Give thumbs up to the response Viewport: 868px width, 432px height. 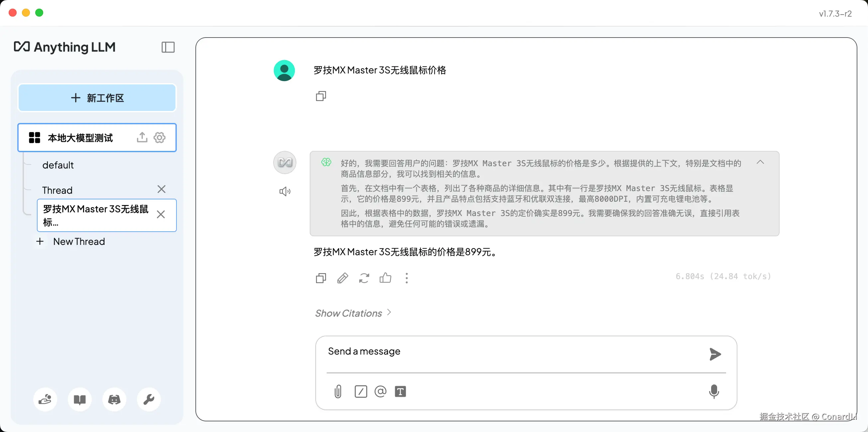(x=385, y=278)
